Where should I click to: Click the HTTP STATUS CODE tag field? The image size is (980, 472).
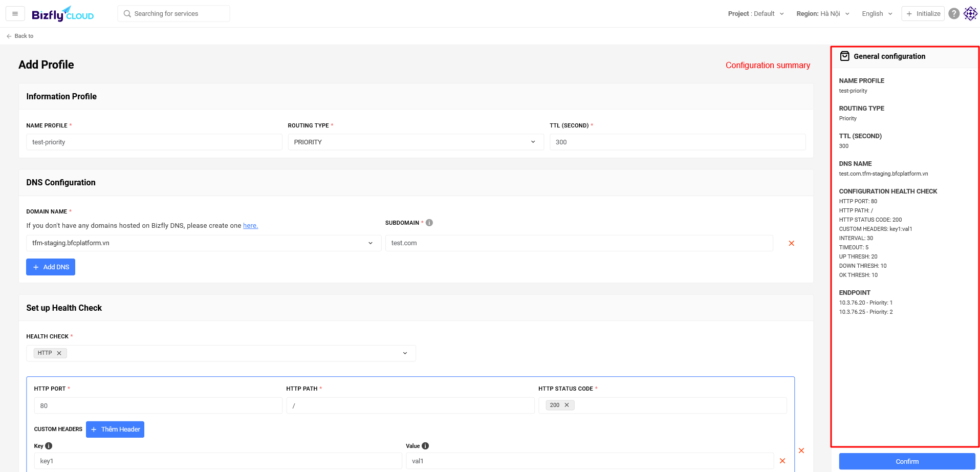click(x=663, y=405)
